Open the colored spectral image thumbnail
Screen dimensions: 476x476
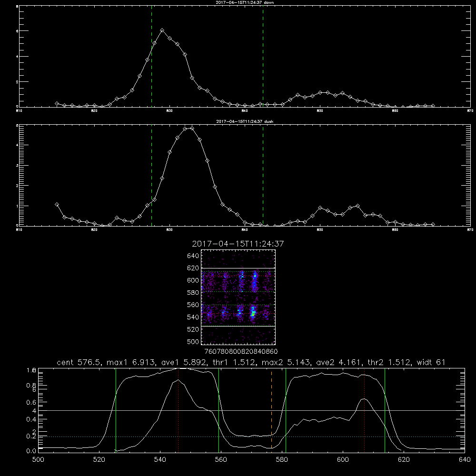[238, 297]
